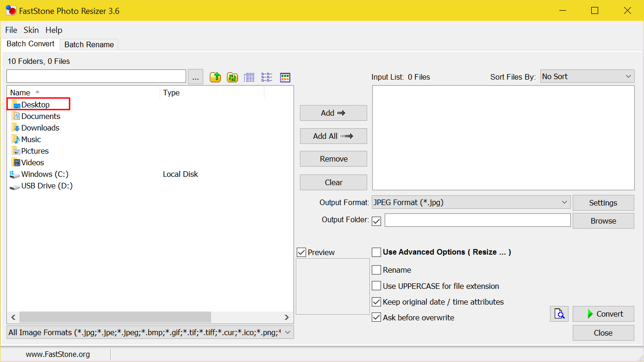Select the Windows (C:) drive
The width and height of the screenshot is (644, 362).
point(39,174)
